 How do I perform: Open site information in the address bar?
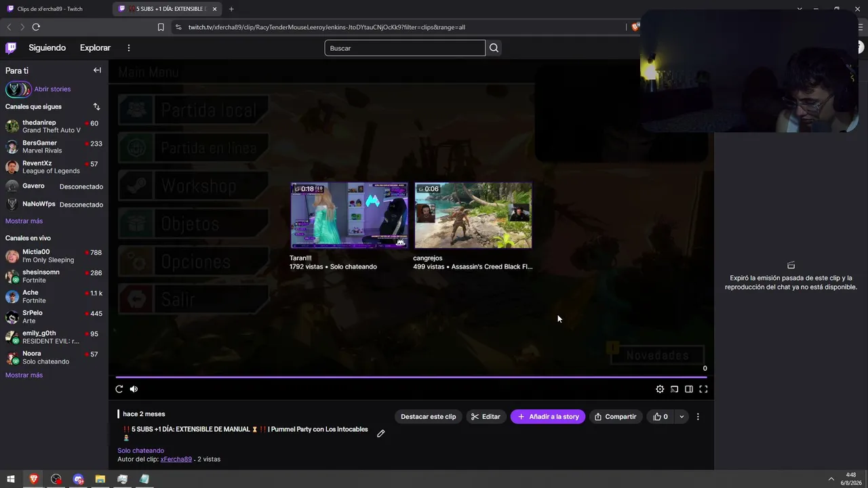point(178,27)
